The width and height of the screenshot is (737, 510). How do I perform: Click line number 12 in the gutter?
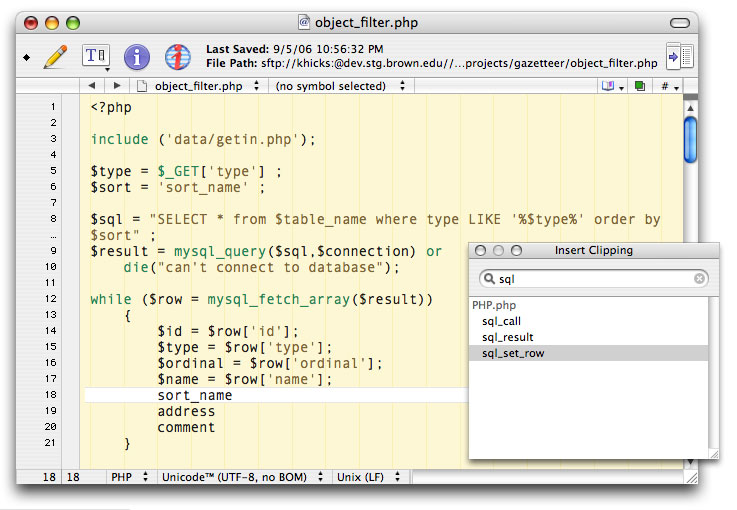[51, 298]
